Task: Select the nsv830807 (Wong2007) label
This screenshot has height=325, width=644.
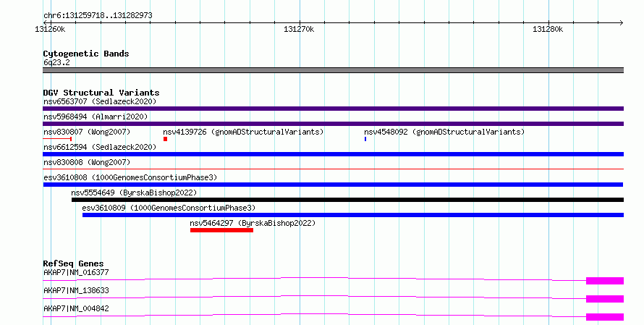Action: pos(87,132)
